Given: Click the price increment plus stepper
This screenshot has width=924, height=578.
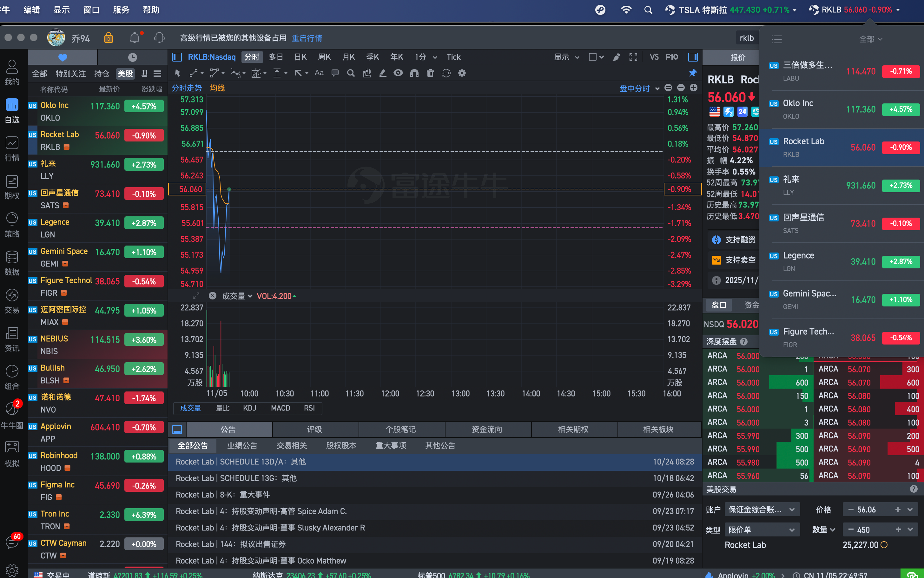Looking at the screenshot, I should point(898,509).
